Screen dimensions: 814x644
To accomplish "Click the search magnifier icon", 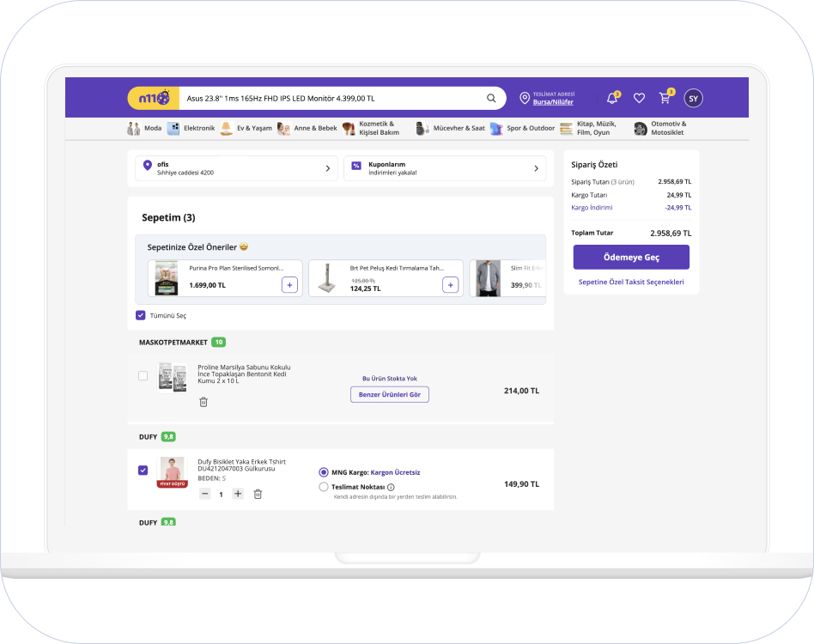I will click(491, 98).
